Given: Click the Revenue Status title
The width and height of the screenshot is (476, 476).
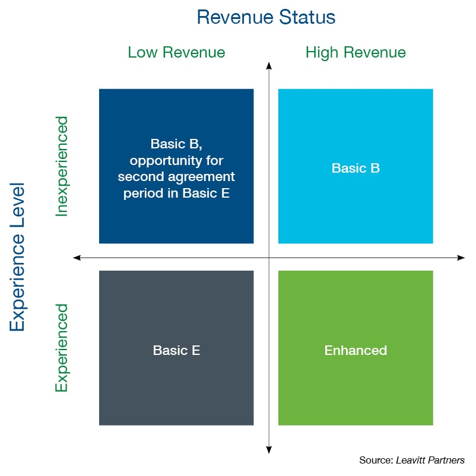Looking at the screenshot, I should click(x=266, y=17).
